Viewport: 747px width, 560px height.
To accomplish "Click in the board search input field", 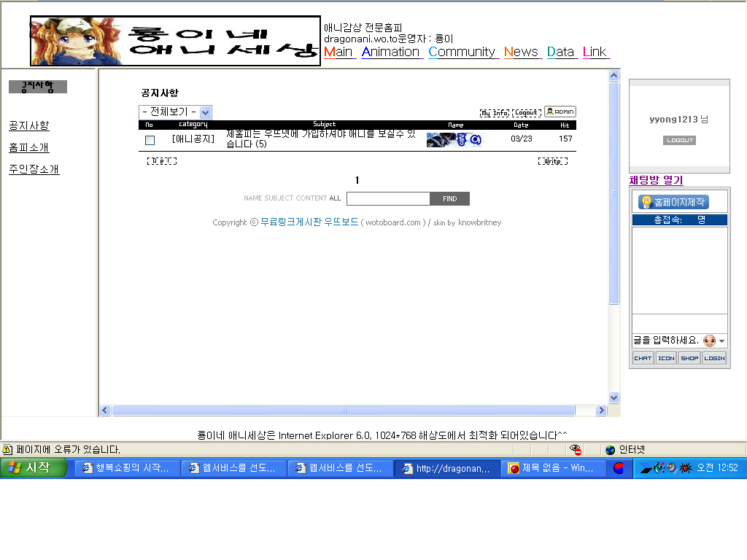I will 388,198.
